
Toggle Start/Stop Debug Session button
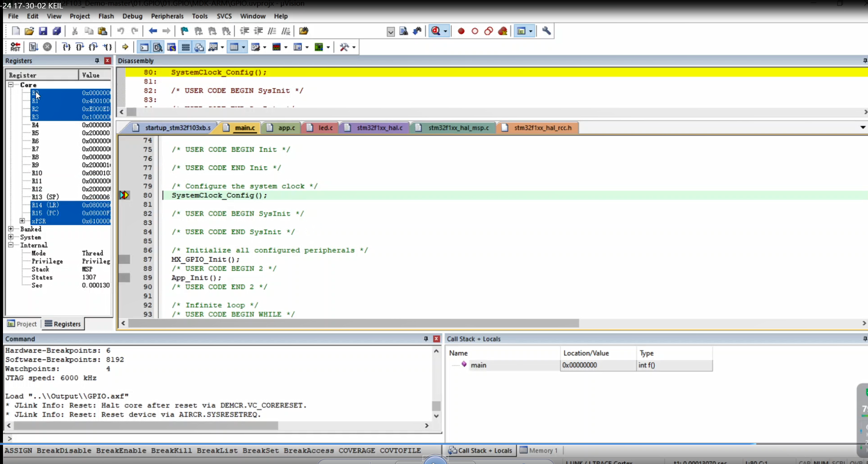[x=436, y=31]
